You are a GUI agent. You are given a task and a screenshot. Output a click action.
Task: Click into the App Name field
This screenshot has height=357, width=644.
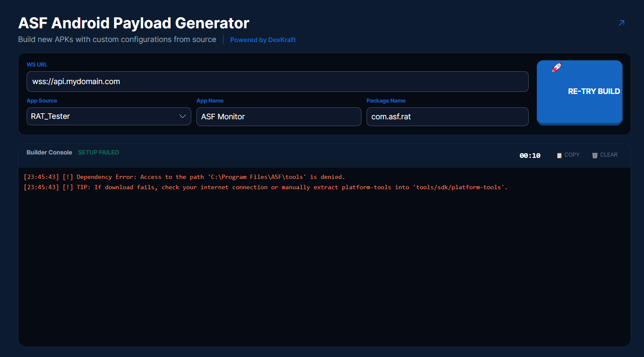[x=279, y=117]
